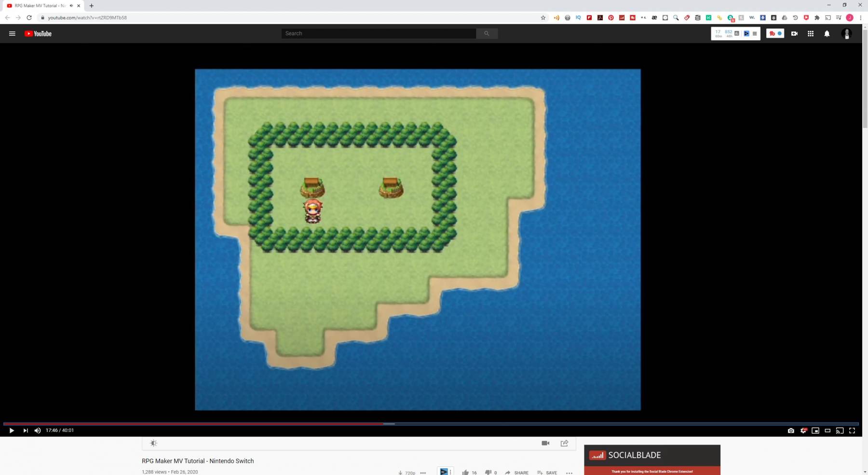Share the video
This screenshot has width=868, height=475.
(x=516, y=472)
